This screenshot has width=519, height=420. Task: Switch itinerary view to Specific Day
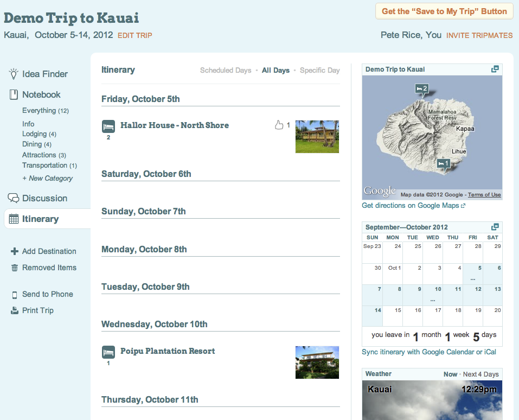click(319, 71)
